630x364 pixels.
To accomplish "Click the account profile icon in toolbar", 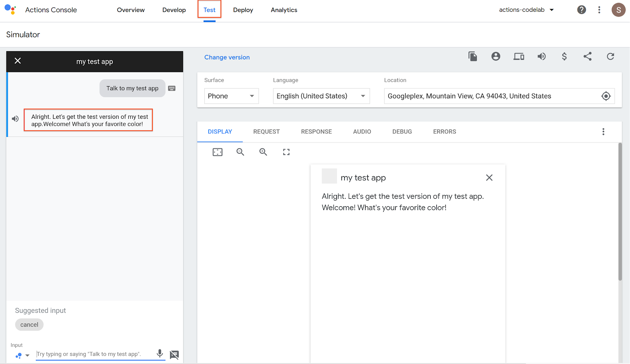I will 496,57.
